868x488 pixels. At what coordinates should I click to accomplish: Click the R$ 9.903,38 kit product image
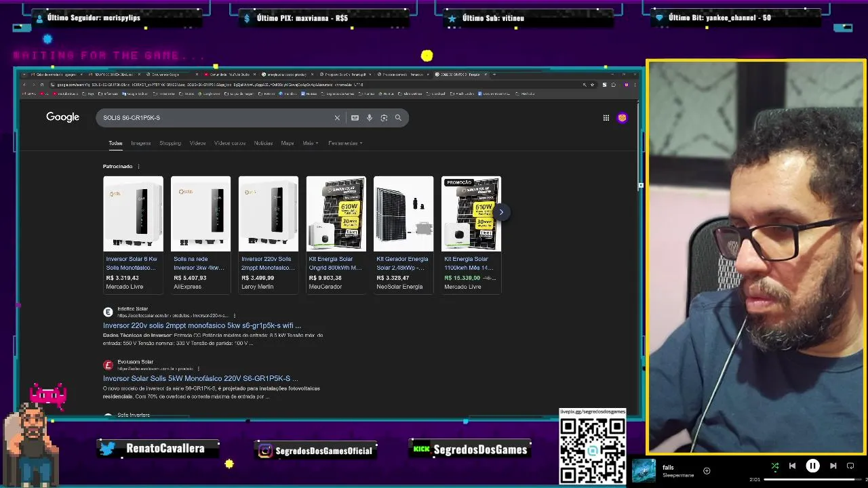click(x=336, y=213)
